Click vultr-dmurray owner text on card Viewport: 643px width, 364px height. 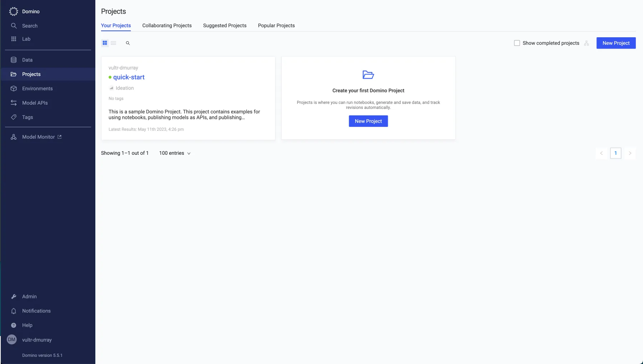click(x=123, y=68)
